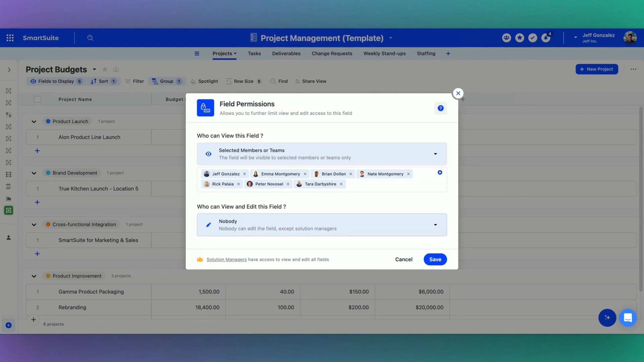The image size is (644, 362).
Task: Collapse the Brand Development group
Action: click(x=34, y=173)
